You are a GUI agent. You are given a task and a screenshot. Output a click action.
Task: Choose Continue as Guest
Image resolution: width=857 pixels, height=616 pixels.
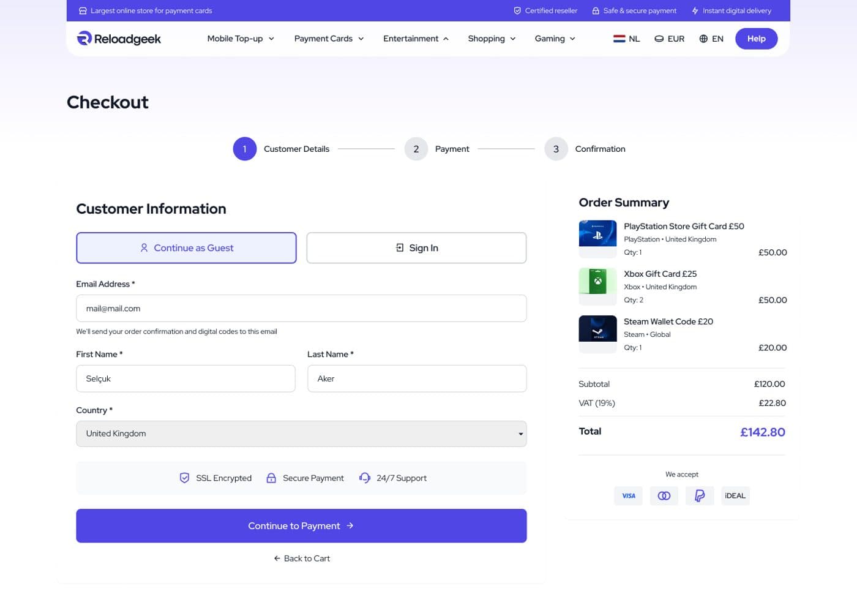tap(186, 248)
